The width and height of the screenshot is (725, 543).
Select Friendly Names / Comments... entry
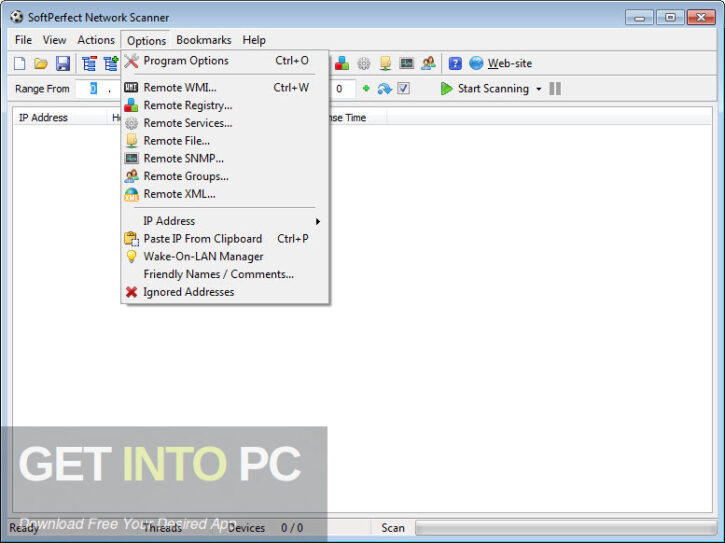coord(225,274)
